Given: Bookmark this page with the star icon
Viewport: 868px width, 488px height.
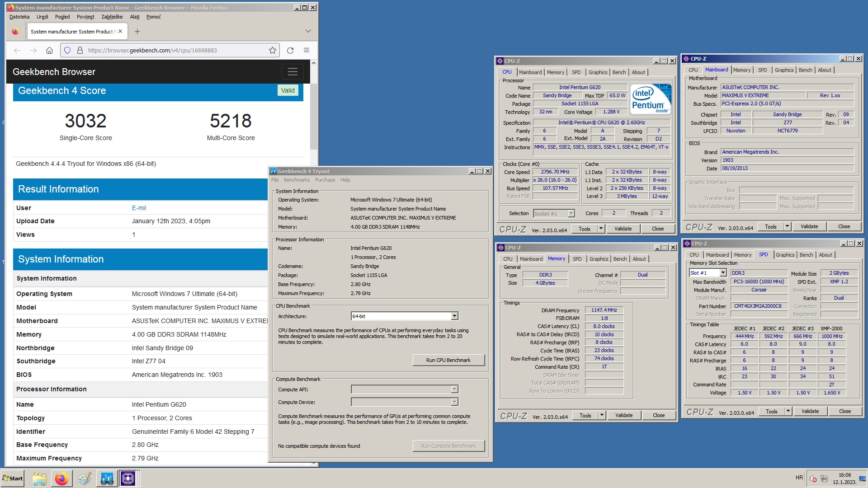Looking at the screenshot, I should tap(272, 50).
